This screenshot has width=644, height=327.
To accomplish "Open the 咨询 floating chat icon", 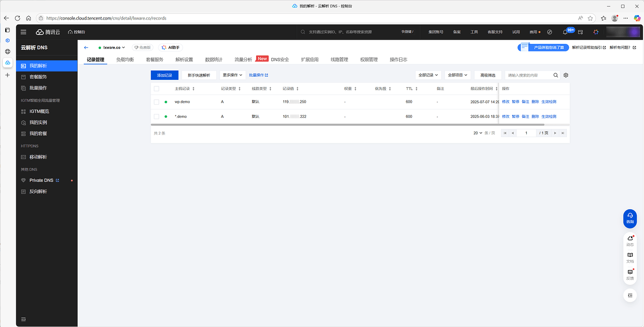I will pos(630,218).
